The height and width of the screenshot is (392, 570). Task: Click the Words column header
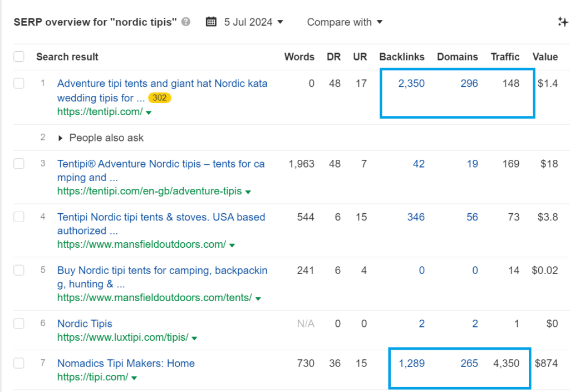299,57
